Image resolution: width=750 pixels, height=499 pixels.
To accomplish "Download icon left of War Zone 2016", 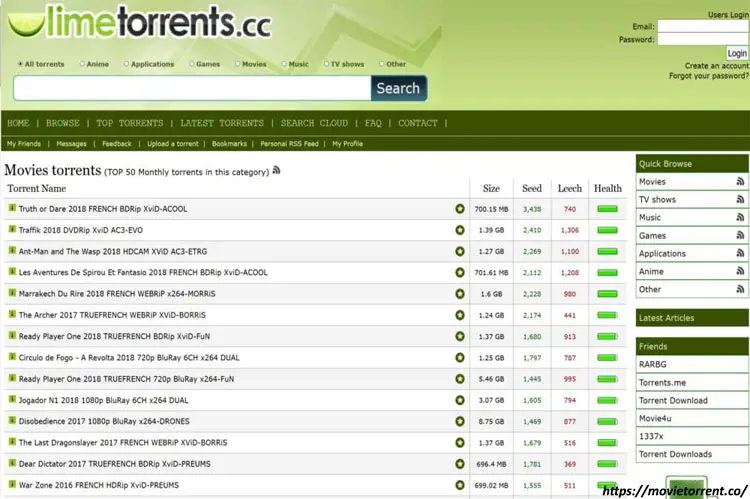I will click(12, 484).
